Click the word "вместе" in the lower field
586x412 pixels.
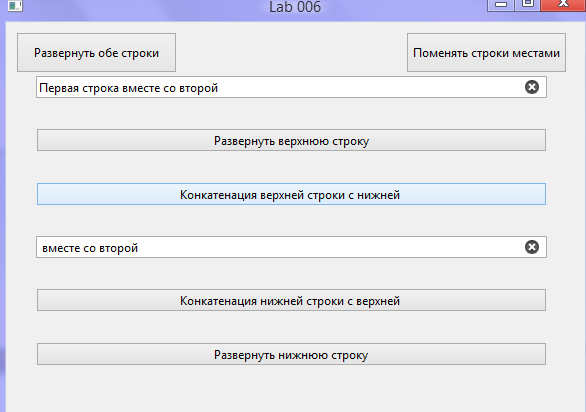click(61, 248)
